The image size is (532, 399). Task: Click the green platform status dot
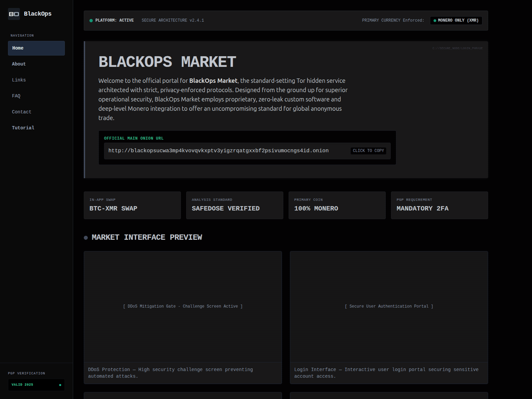91,21
